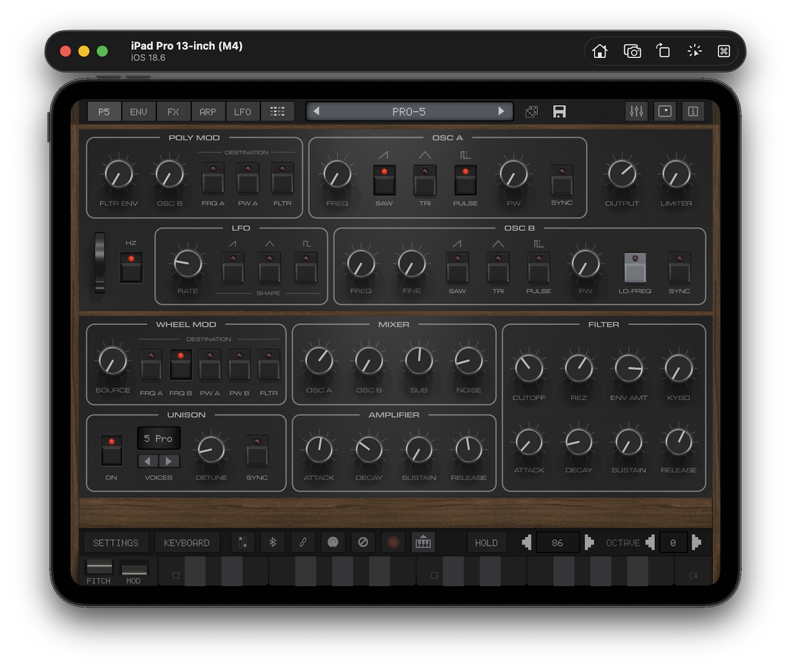Toggle OSC B SAW waveform switch
791x672 pixels.
coord(457,268)
